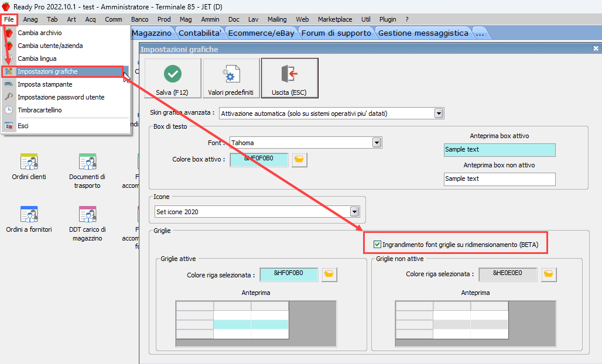Click the Uscita (ESC) exit button
Viewport: 602px width, 364px height.
(x=289, y=78)
